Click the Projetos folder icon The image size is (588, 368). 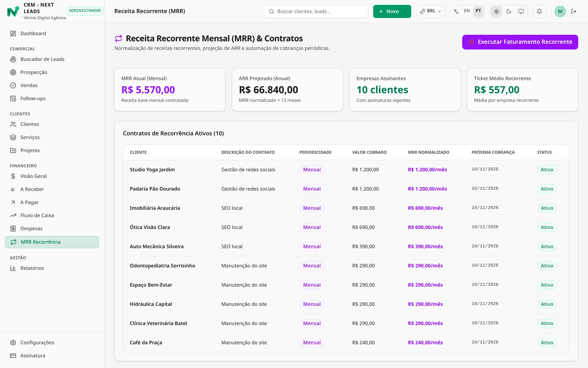click(13, 150)
